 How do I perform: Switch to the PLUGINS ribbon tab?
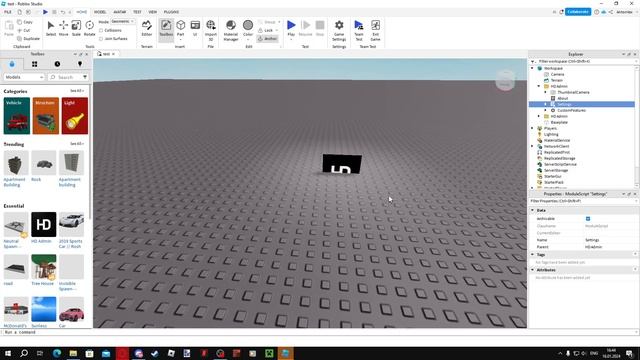tap(171, 12)
